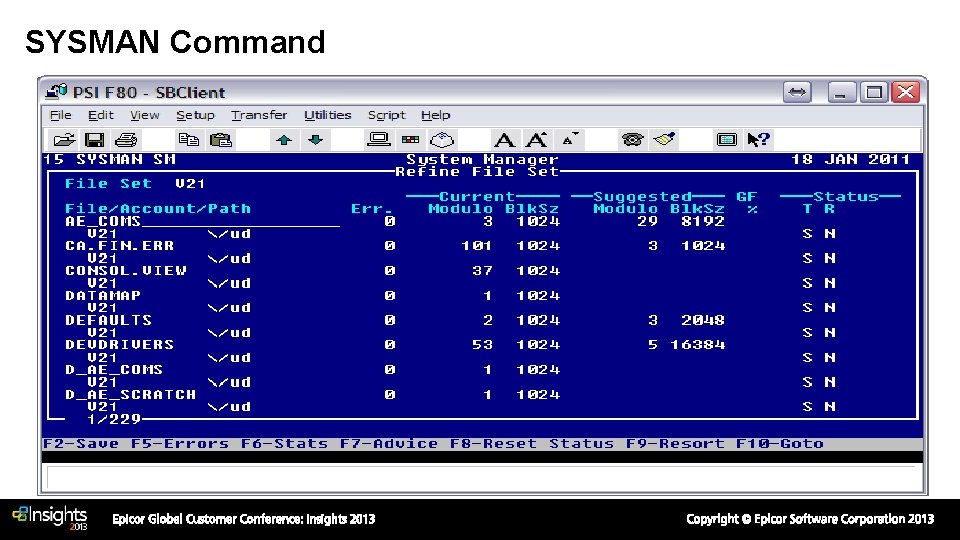Screen dimensions: 960x540
Task: Click the decrease font size icon
Action: point(569,140)
